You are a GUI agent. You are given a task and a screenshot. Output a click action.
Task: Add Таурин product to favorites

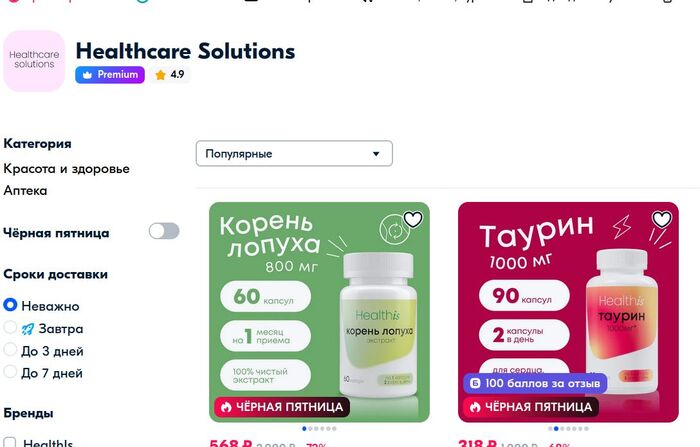[662, 219]
